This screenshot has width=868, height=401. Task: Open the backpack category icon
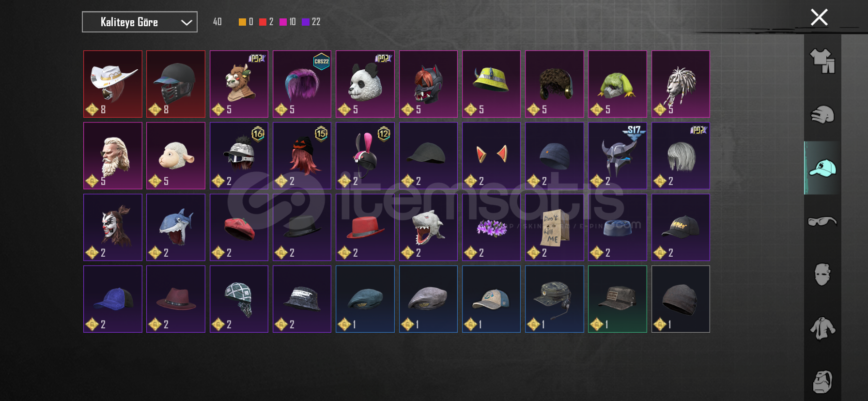[x=822, y=382]
